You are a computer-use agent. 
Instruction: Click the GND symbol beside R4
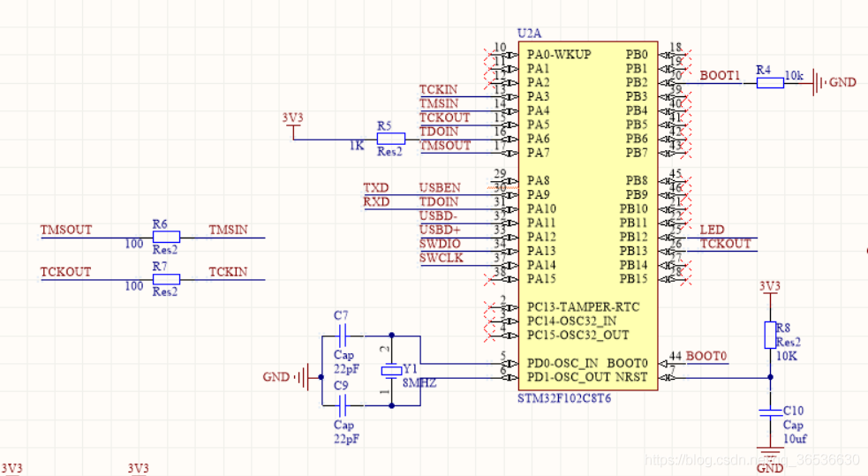click(x=834, y=82)
